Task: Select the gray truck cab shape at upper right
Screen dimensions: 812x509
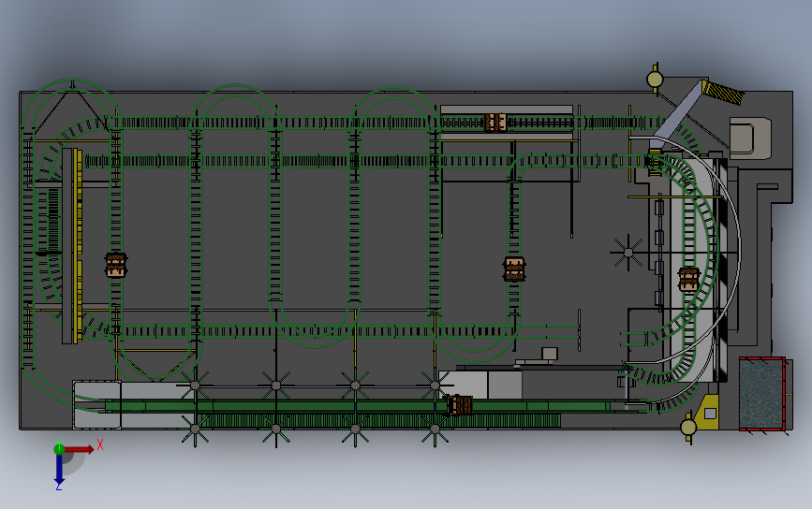Action: pos(750,138)
